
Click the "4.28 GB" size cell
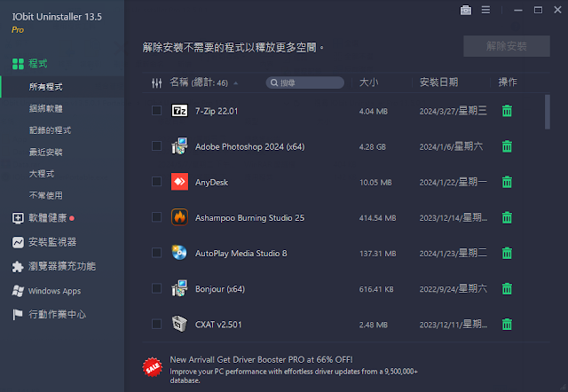click(373, 147)
